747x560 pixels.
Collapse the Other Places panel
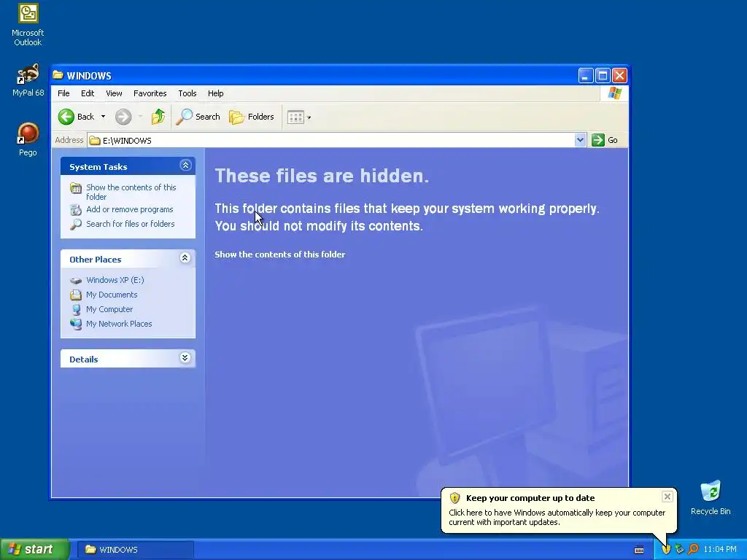pos(185,258)
